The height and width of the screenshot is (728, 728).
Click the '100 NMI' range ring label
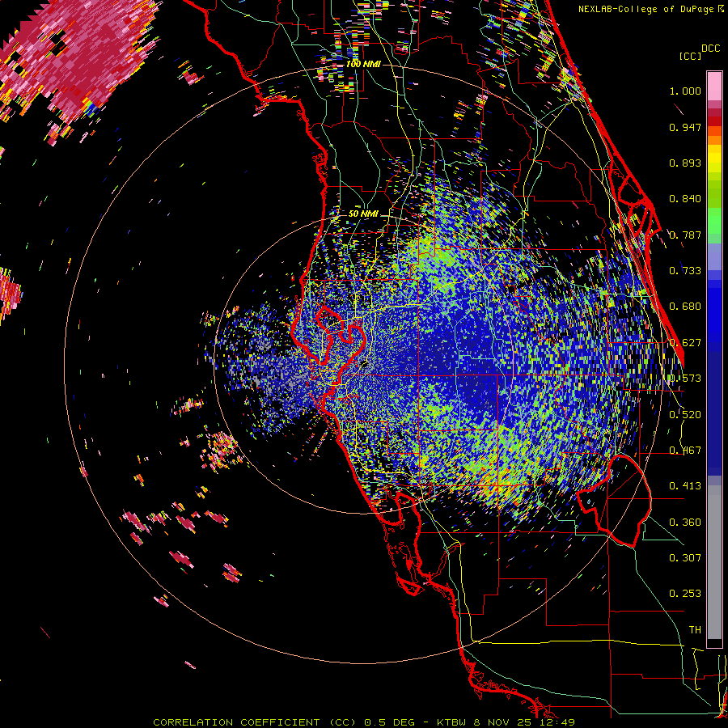(363, 64)
